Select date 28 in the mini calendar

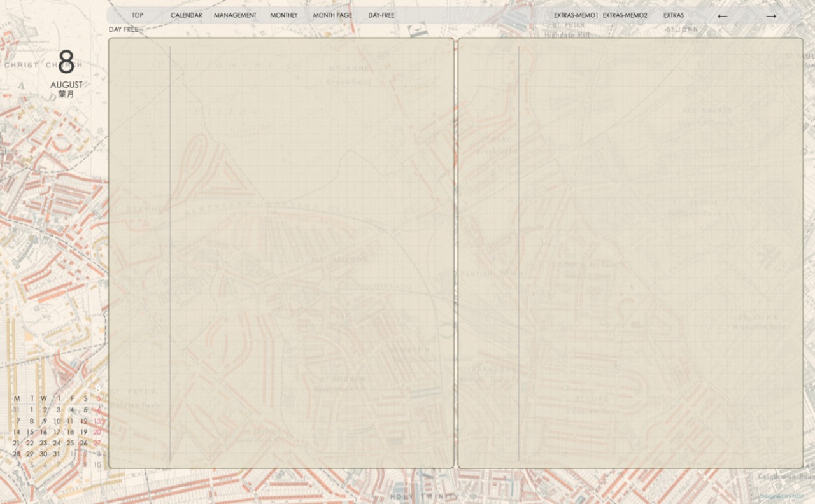(x=17, y=454)
